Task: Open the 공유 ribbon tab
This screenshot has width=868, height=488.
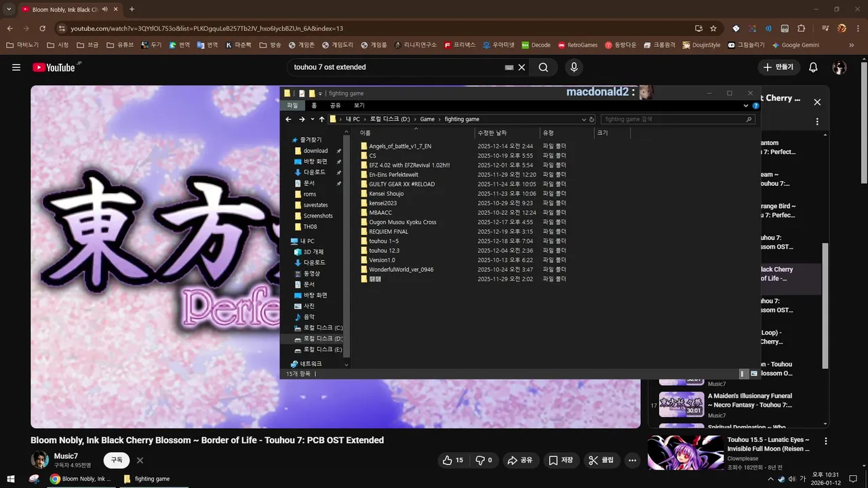Action: 335,106
